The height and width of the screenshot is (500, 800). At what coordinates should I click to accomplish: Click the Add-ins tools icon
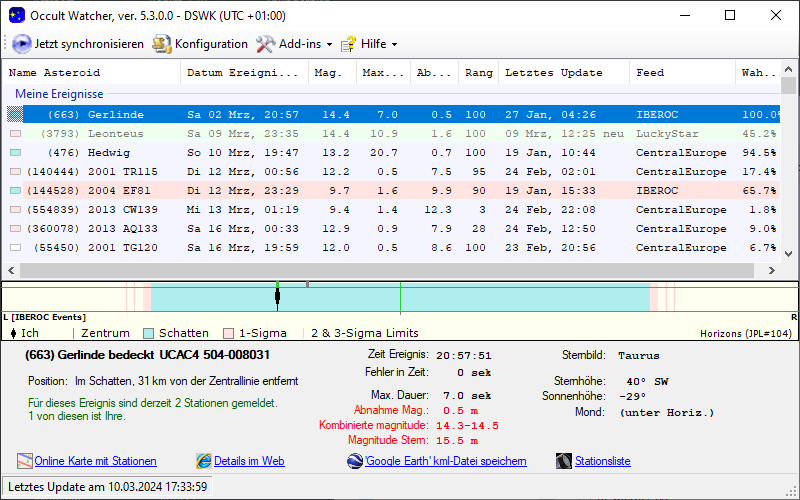[265, 44]
